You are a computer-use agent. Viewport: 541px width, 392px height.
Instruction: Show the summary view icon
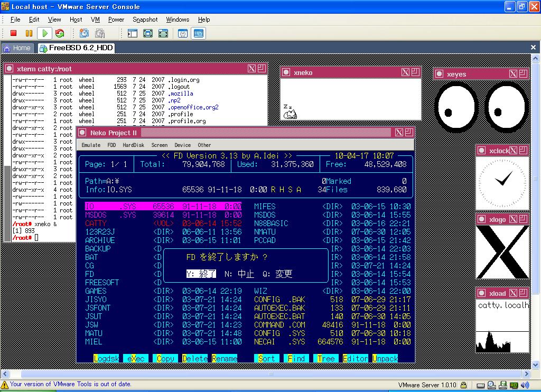[x=183, y=33]
